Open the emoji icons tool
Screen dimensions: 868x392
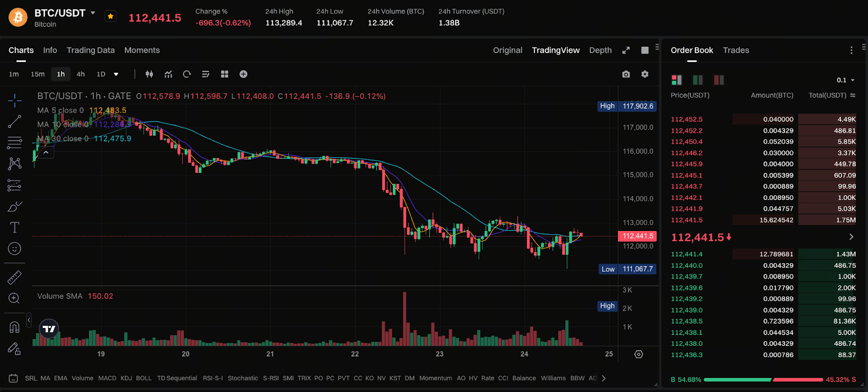15,248
